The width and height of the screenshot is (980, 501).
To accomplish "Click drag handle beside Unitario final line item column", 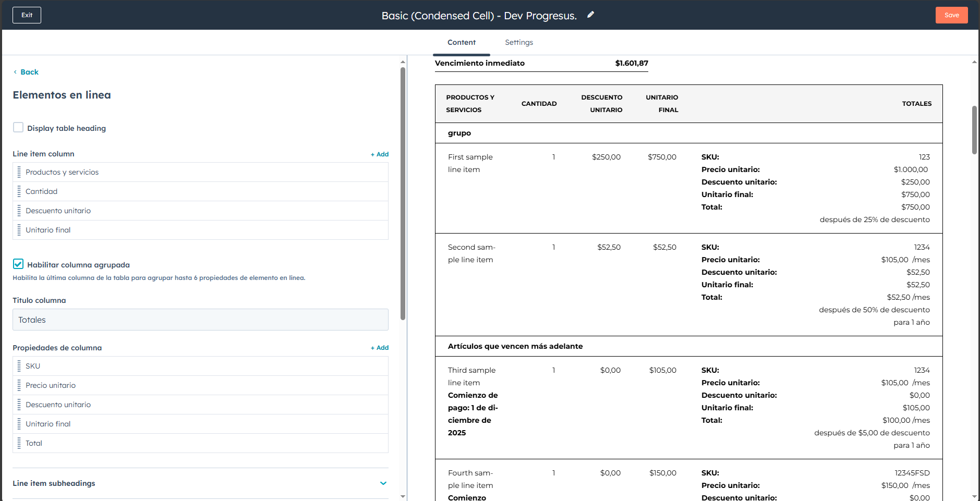I will coord(19,230).
